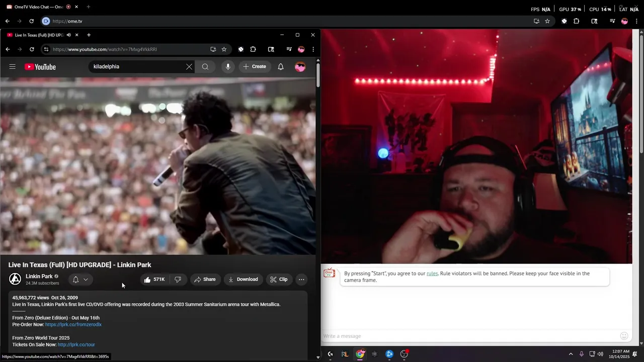Share the Linkin Park video
Viewport: 644px width, 362px height.
click(x=205, y=280)
